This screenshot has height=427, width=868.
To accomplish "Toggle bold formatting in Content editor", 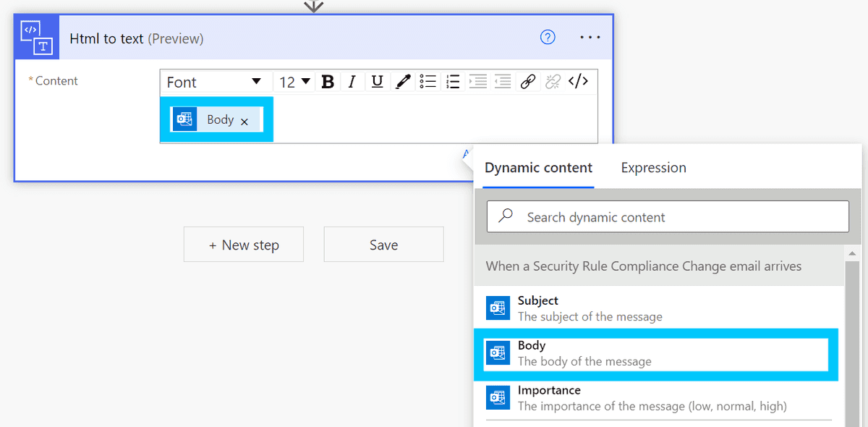I will click(328, 82).
